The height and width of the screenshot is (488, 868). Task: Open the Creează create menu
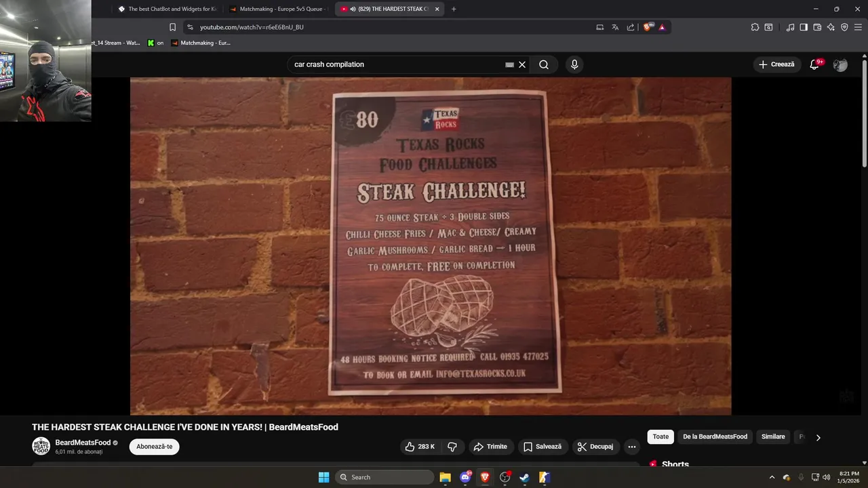776,64
